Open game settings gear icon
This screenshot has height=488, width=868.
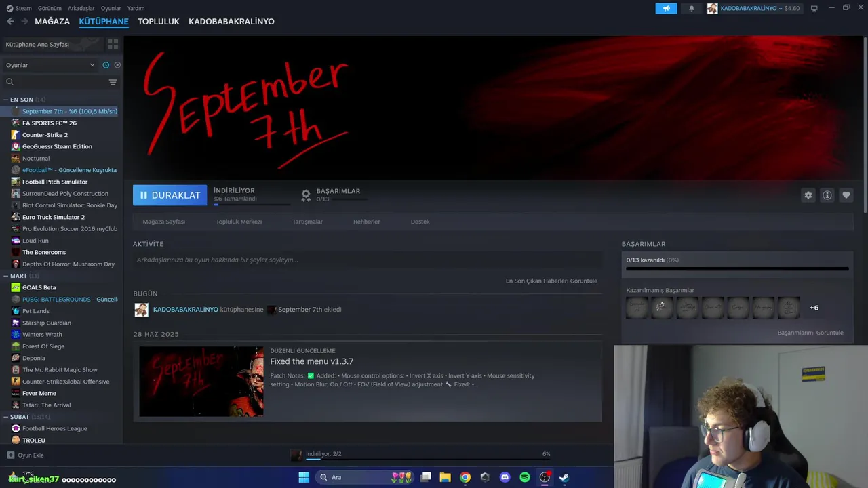click(x=808, y=195)
